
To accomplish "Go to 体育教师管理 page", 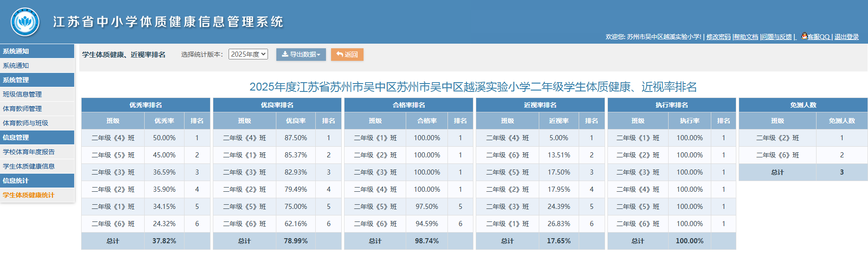I will (22, 109).
